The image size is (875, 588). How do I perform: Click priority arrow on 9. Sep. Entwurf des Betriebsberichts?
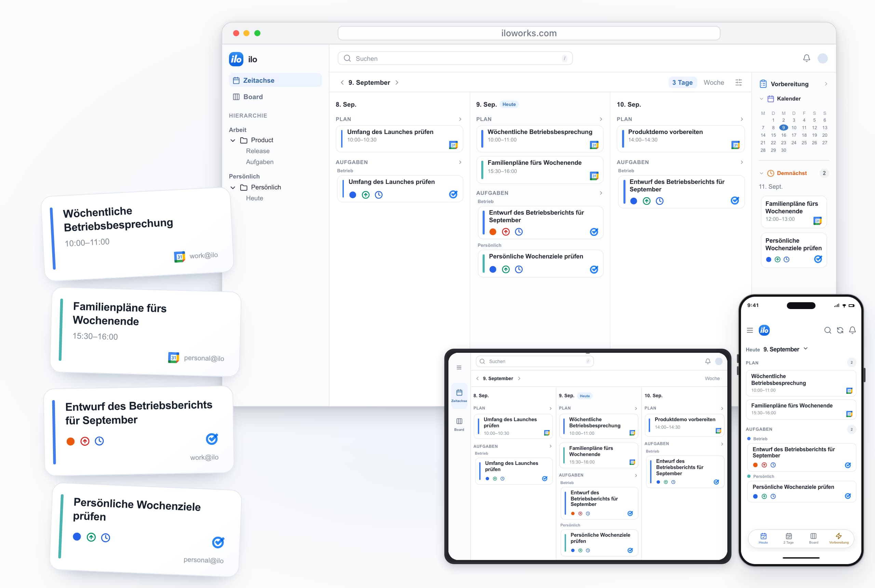[506, 232]
